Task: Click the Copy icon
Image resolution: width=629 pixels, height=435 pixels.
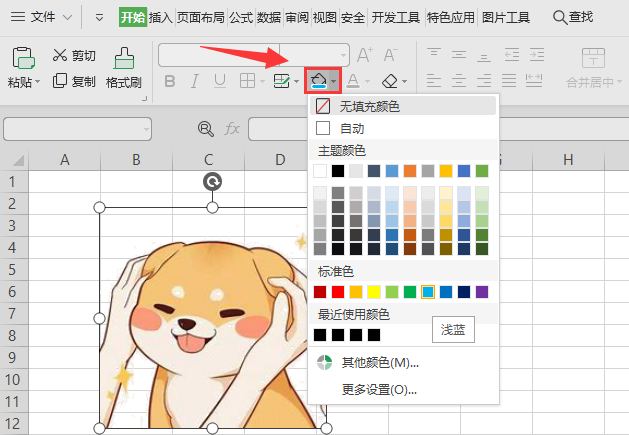Action: click(x=60, y=81)
